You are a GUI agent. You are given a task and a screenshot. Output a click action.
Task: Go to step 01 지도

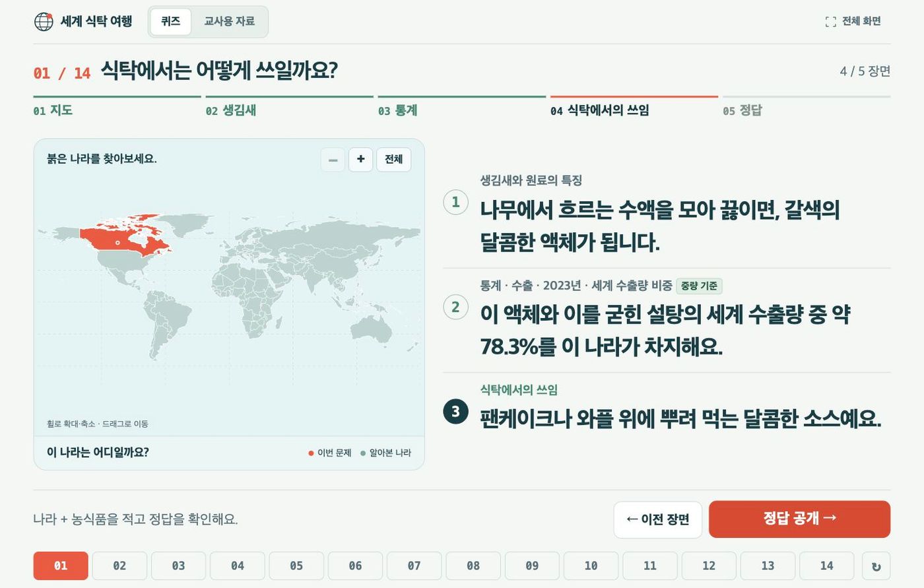117,108
